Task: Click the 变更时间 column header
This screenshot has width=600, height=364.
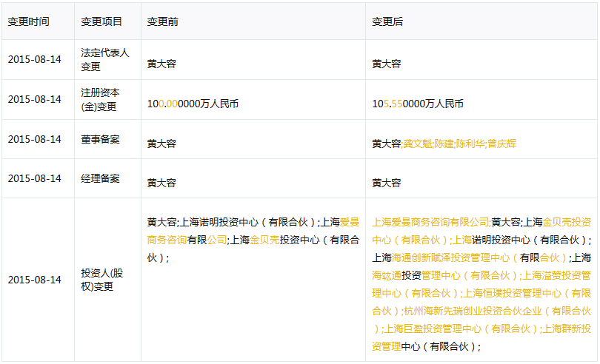Action: (x=29, y=21)
